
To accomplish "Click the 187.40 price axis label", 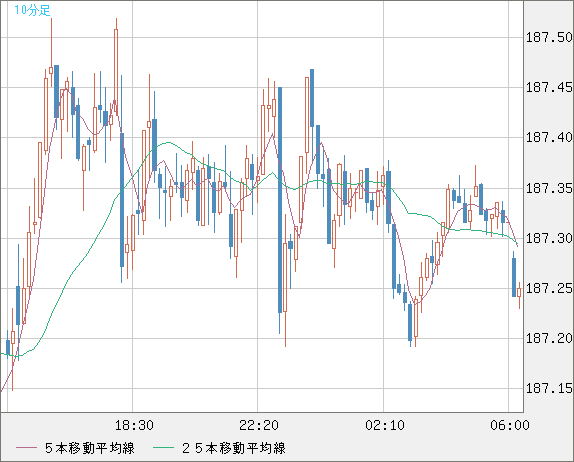I will pyautogui.click(x=549, y=138).
